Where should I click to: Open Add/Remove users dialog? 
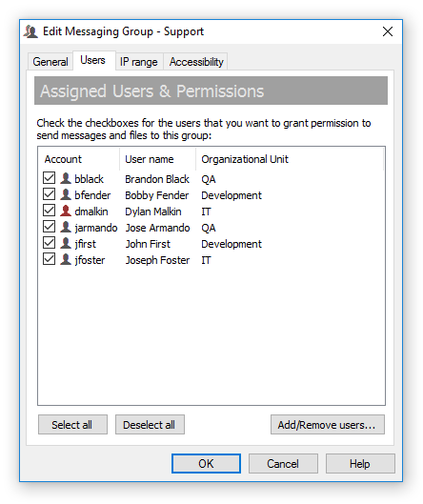(327, 425)
